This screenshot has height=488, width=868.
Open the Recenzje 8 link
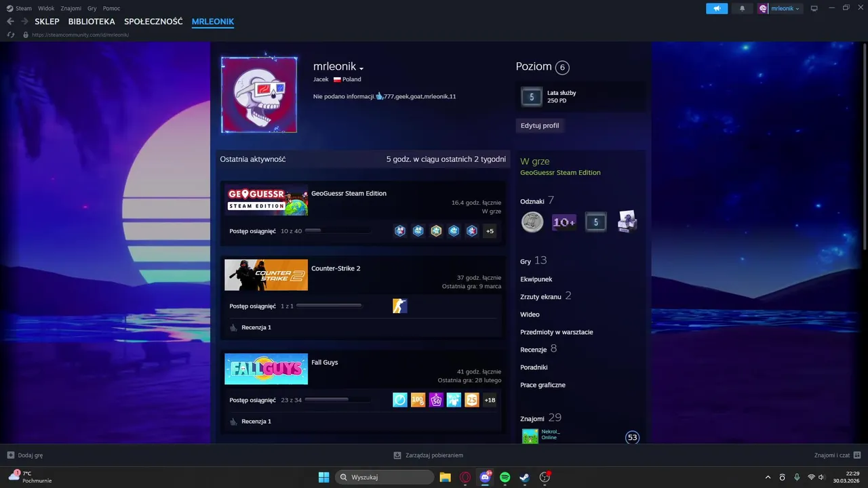[538, 349]
